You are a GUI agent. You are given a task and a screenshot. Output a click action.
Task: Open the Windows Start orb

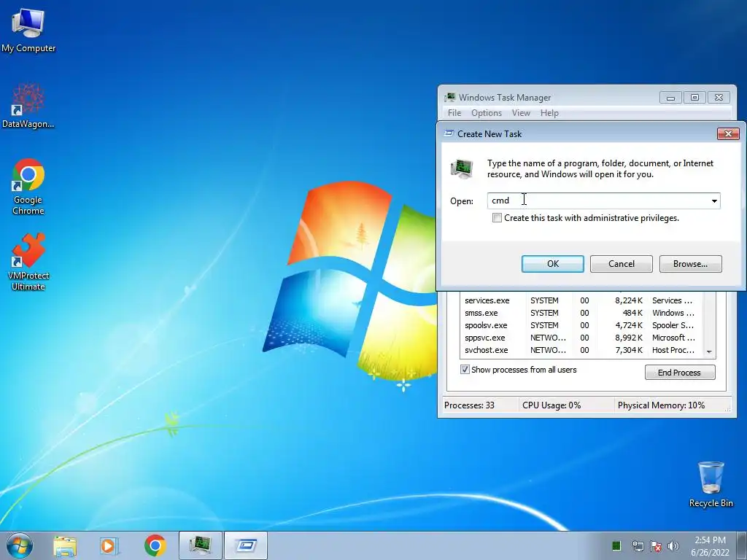(20, 545)
